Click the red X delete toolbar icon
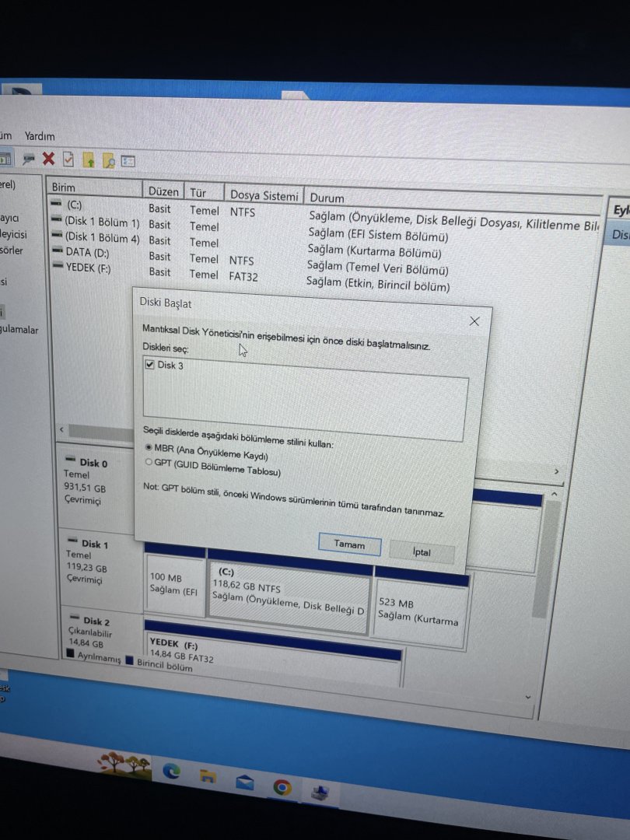This screenshot has width=630, height=840. [x=48, y=158]
